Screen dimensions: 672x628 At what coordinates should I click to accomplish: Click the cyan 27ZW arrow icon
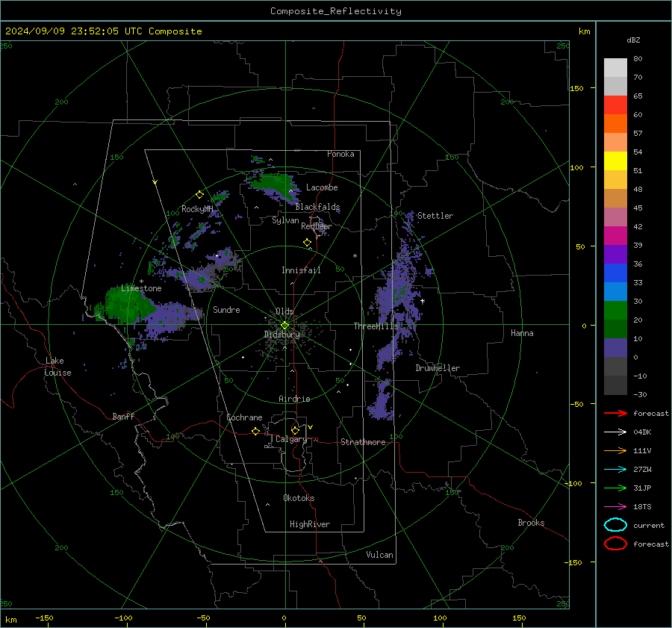point(615,470)
